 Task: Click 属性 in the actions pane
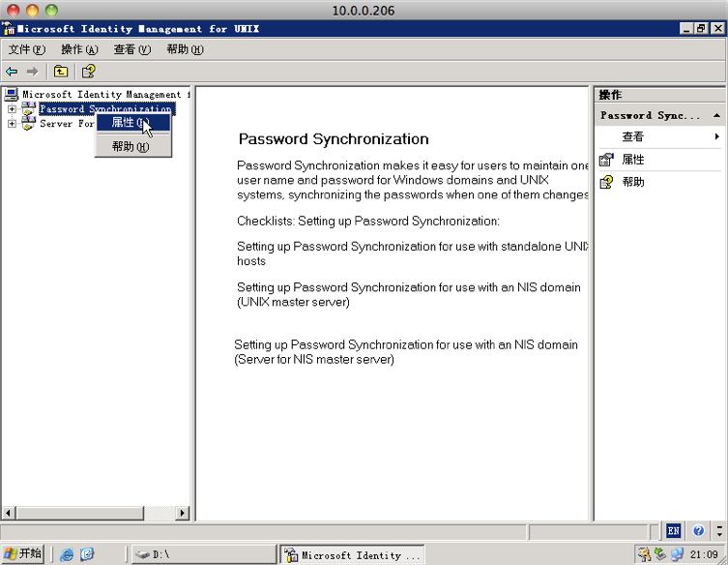(x=632, y=160)
